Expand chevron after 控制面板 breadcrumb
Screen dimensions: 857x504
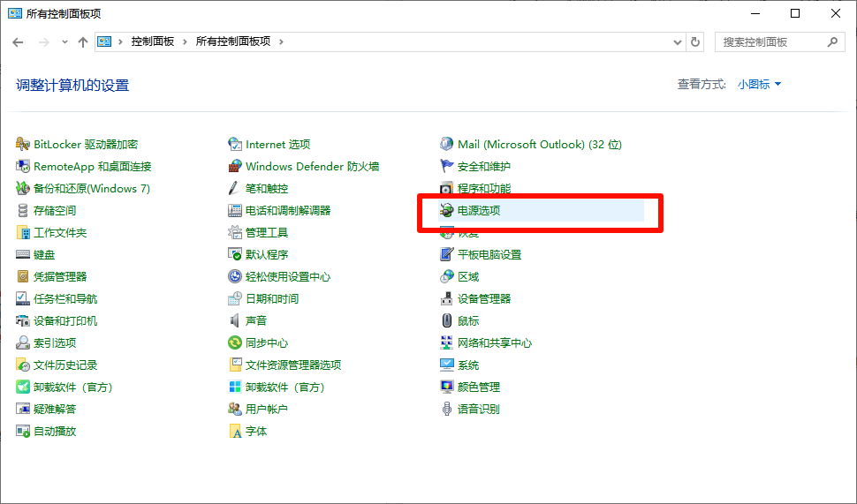click(185, 41)
